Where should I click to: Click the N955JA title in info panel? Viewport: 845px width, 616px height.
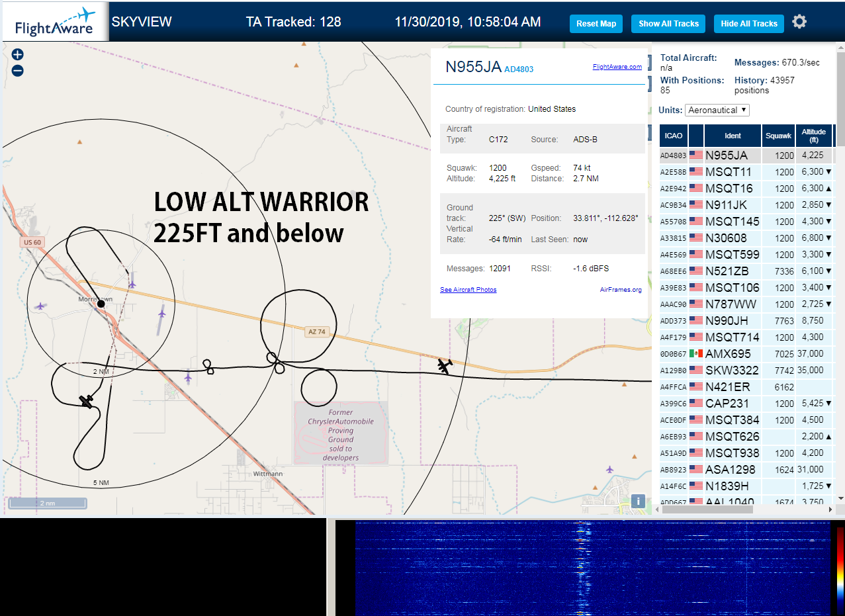tap(473, 67)
